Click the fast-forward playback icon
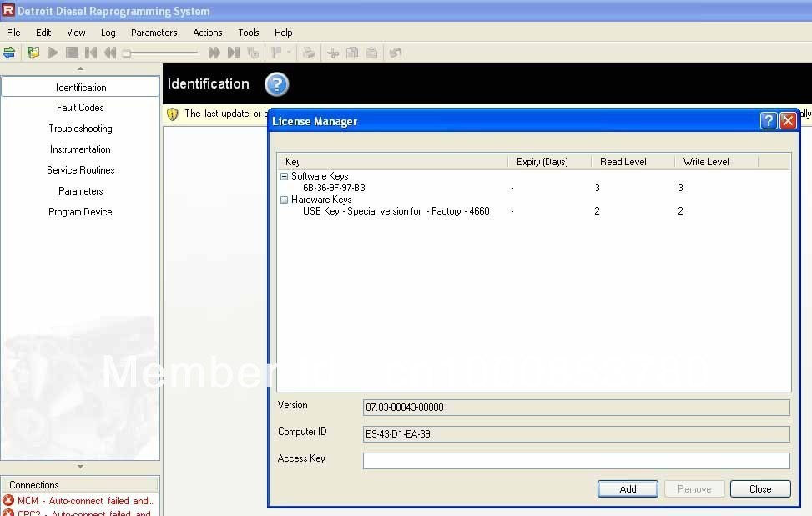812x516 pixels. point(214,53)
